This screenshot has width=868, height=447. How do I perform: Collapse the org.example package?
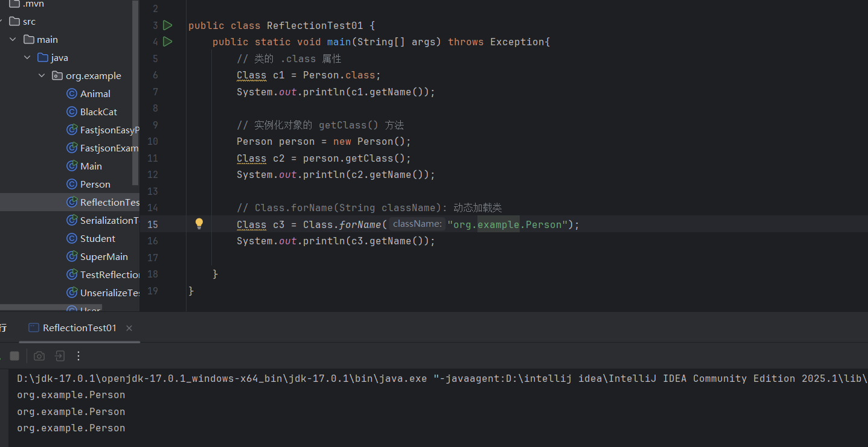(42, 76)
